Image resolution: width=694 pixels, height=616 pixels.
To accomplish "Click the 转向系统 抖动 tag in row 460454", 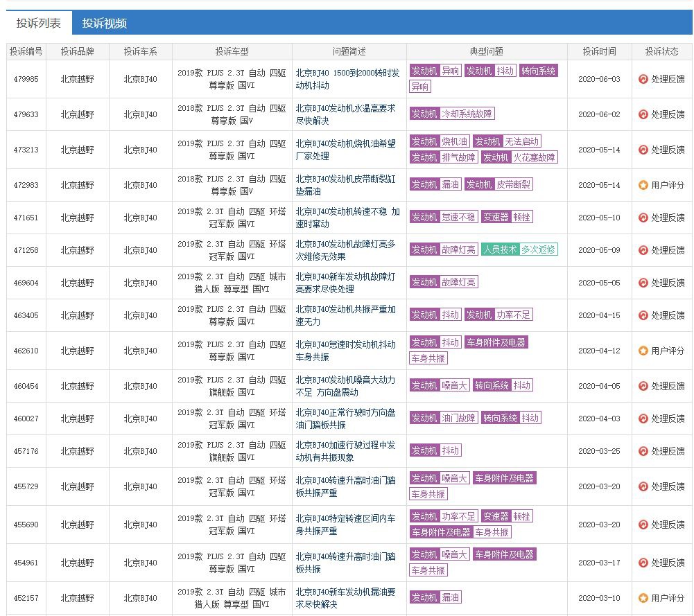I will pyautogui.click(x=503, y=386).
